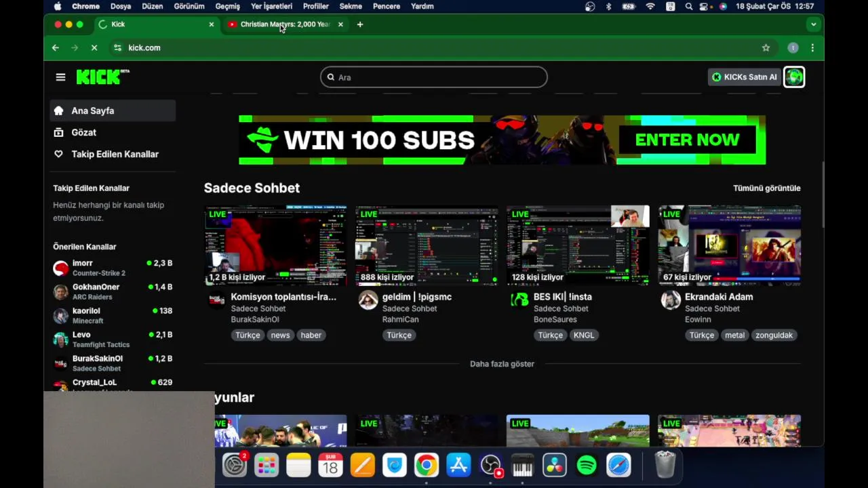The width and height of the screenshot is (868, 488).
Task: Bookmark this page with the star icon
Action: pyautogui.click(x=766, y=47)
